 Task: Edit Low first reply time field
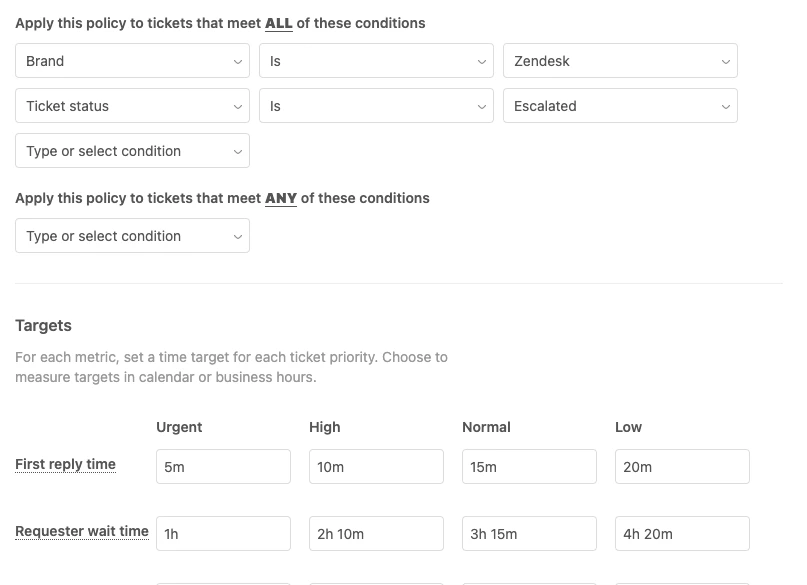682,467
